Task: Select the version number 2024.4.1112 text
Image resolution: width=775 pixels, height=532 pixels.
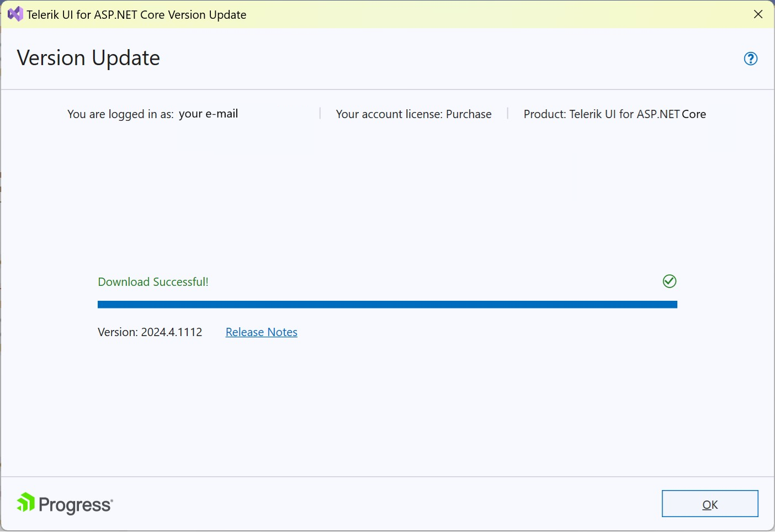Action: click(150, 332)
